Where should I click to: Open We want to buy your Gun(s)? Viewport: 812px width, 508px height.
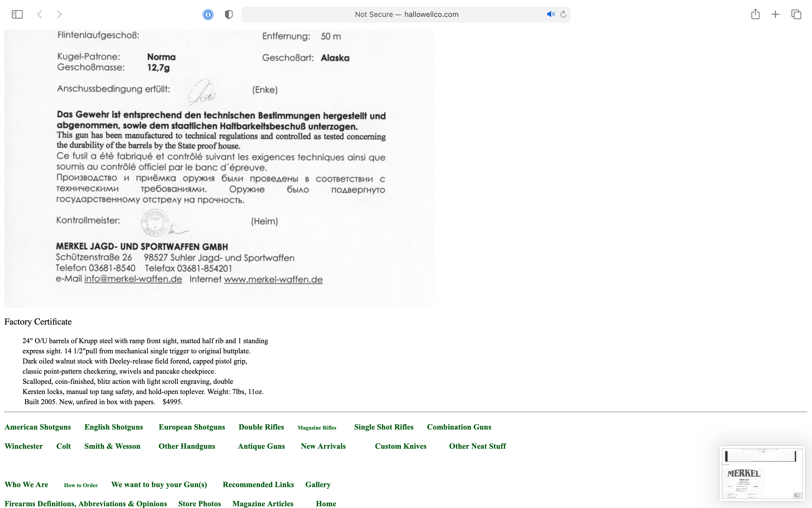coord(159,485)
